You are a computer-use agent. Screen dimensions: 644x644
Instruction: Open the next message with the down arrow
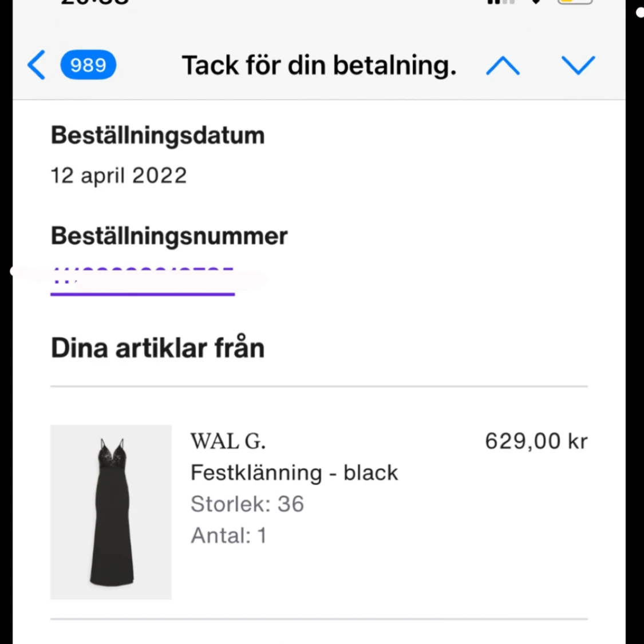[x=579, y=65]
